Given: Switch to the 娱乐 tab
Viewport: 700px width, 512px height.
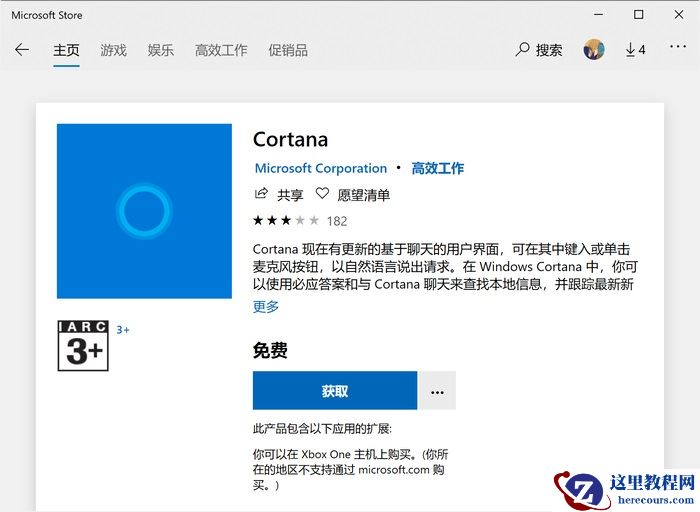Looking at the screenshot, I should (x=161, y=50).
